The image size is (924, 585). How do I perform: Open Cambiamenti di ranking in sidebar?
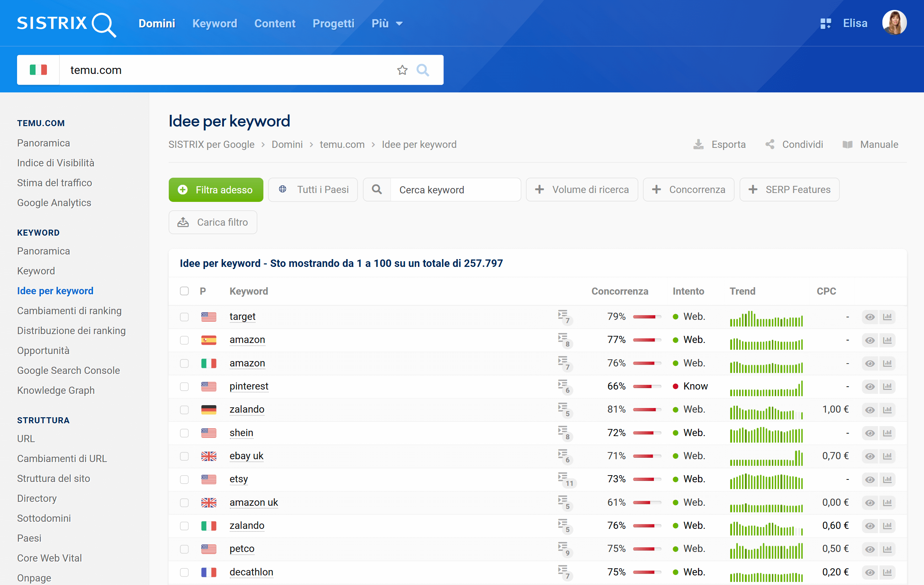click(69, 311)
